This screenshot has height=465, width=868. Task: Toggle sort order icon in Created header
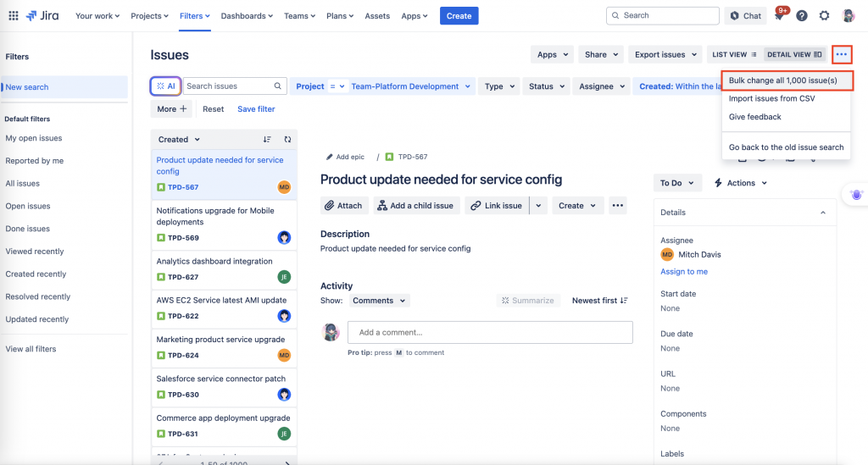click(x=267, y=140)
